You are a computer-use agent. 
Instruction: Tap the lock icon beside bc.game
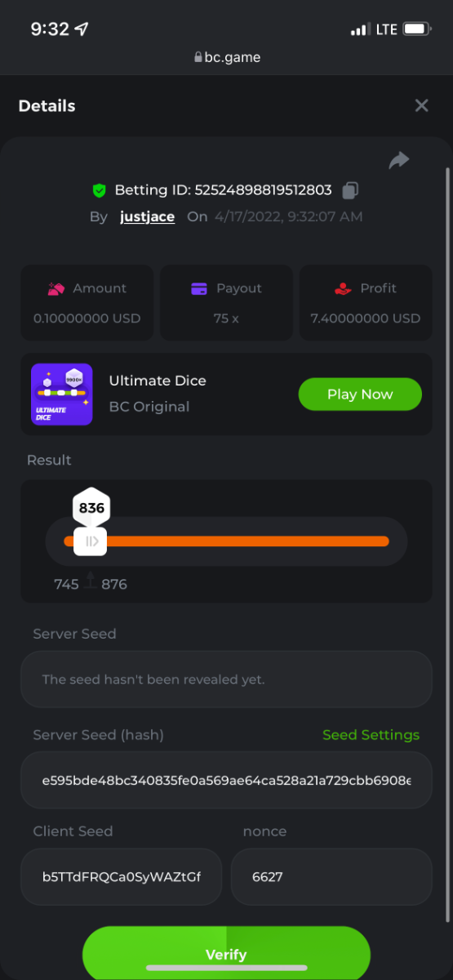[x=198, y=57]
